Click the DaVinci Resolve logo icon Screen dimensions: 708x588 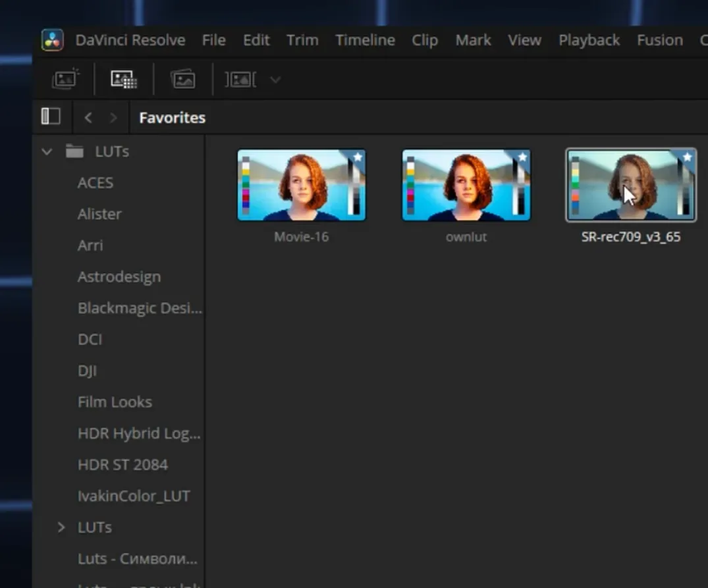[x=53, y=40]
